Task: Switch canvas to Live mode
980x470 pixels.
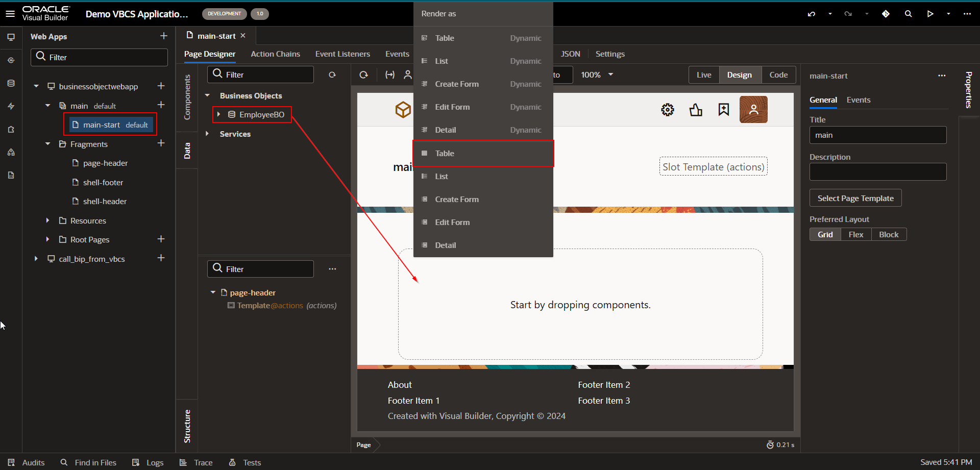Action: (704, 75)
